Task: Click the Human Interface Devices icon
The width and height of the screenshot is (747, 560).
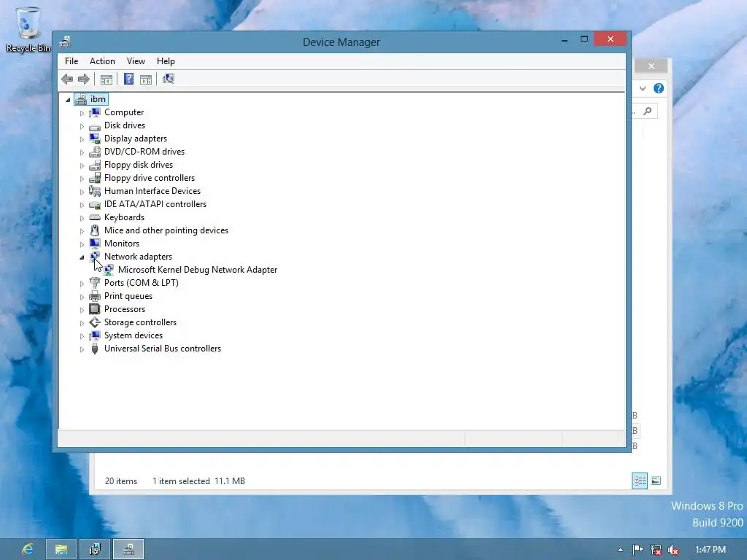Action: [x=95, y=191]
